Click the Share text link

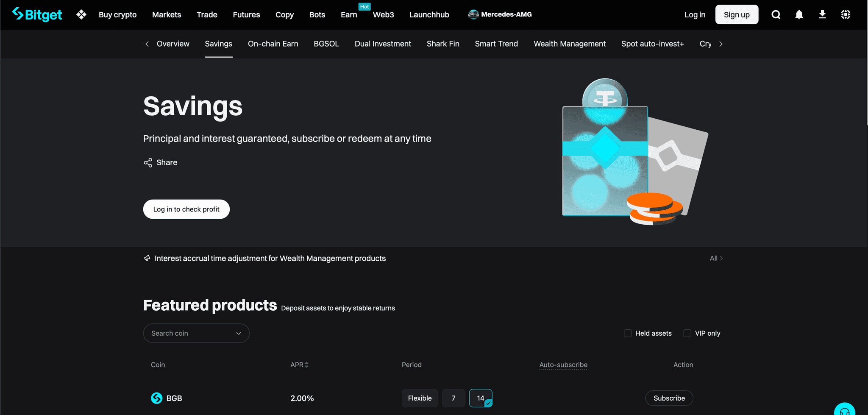pyautogui.click(x=167, y=162)
